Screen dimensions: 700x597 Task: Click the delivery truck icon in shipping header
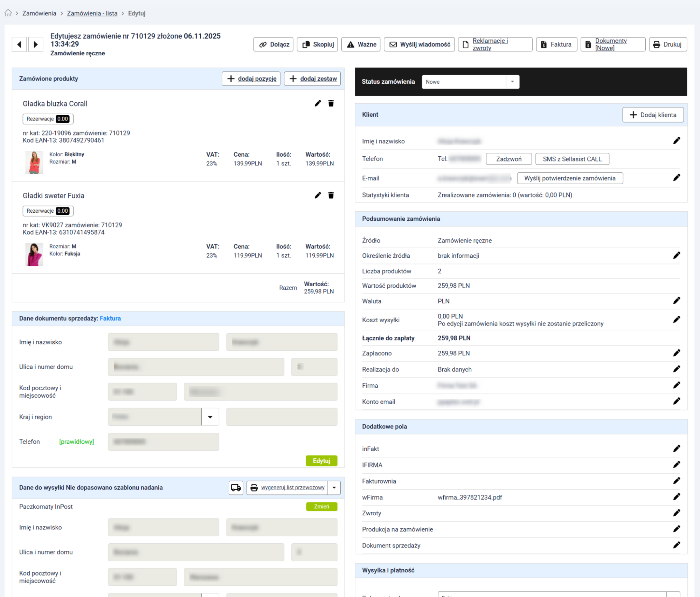pos(236,488)
